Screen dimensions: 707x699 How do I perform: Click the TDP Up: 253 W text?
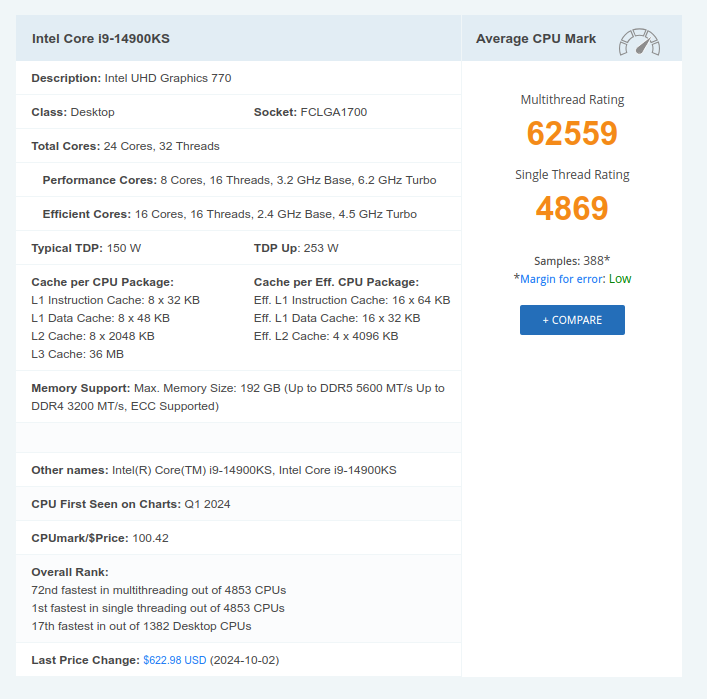[x=296, y=248]
